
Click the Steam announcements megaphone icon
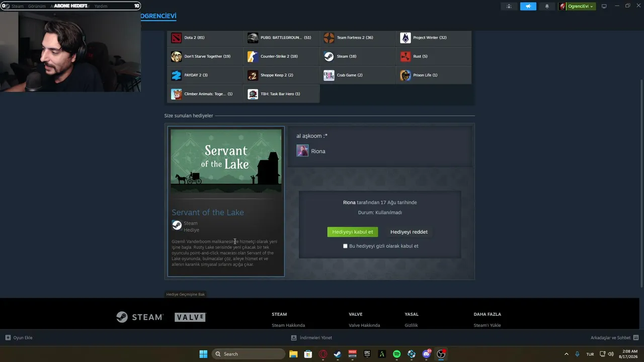point(528,6)
